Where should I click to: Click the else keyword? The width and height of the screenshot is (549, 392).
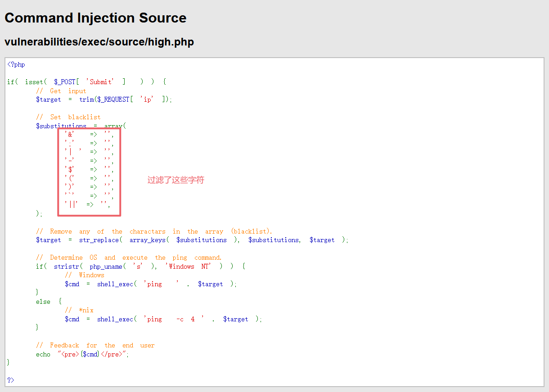point(43,302)
